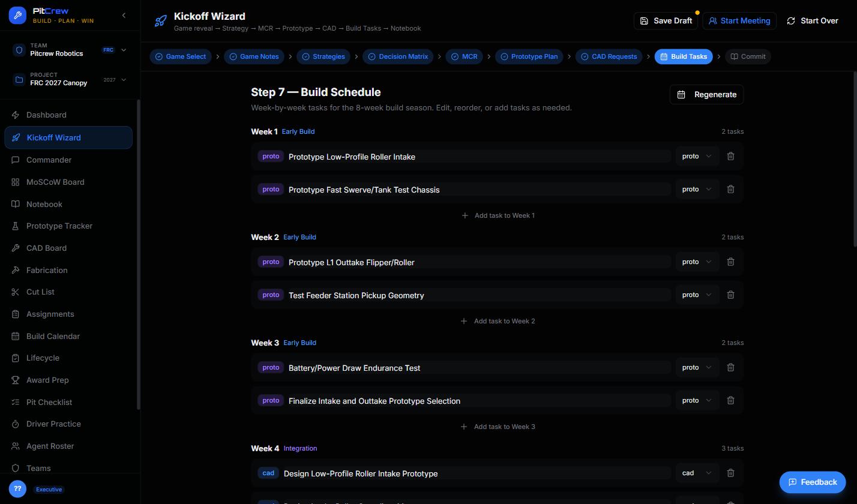Go to the Game Select wizard step

(x=181, y=56)
